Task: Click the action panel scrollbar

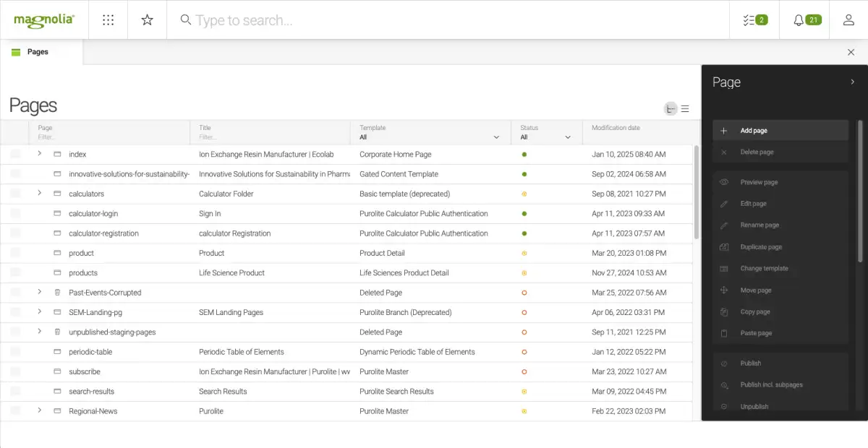Action: pyautogui.click(x=860, y=191)
